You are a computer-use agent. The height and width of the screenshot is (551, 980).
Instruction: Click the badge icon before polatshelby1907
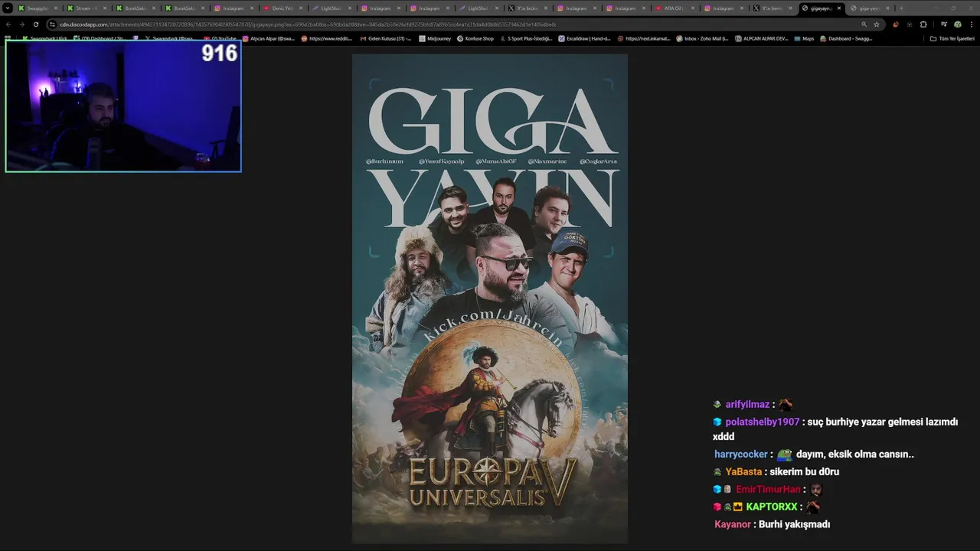(x=717, y=422)
